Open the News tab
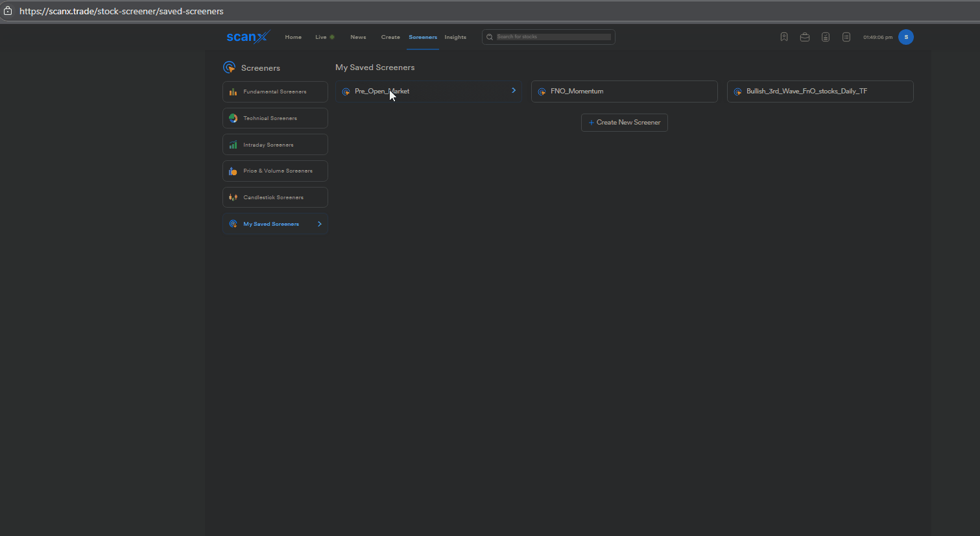This screenshot has height=536, width=980. (x=358, y=37)
